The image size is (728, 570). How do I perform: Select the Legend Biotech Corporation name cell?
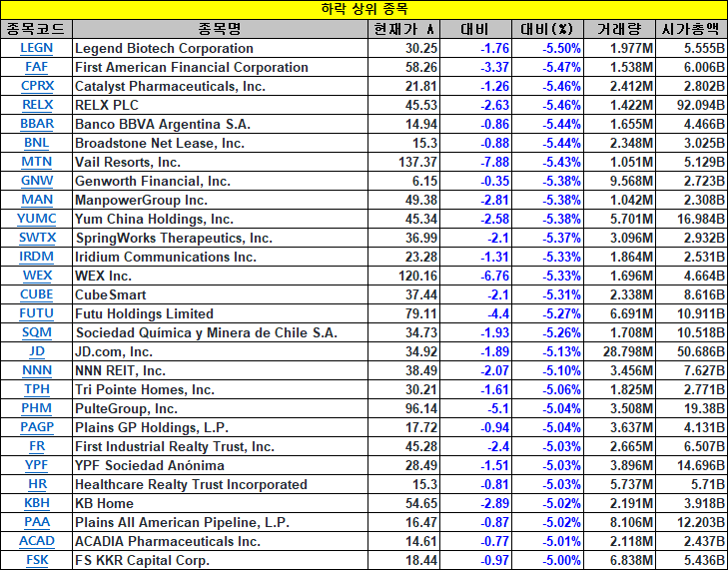[220, 48]
